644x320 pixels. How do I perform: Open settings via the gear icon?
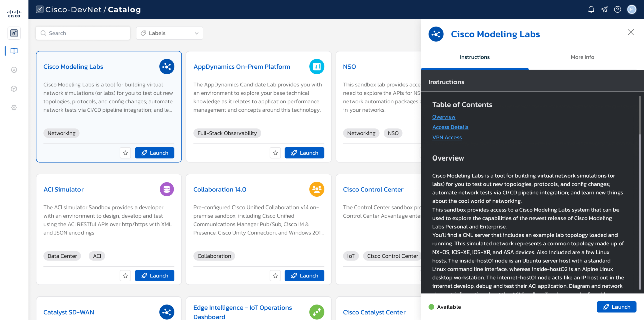[14, 107]
